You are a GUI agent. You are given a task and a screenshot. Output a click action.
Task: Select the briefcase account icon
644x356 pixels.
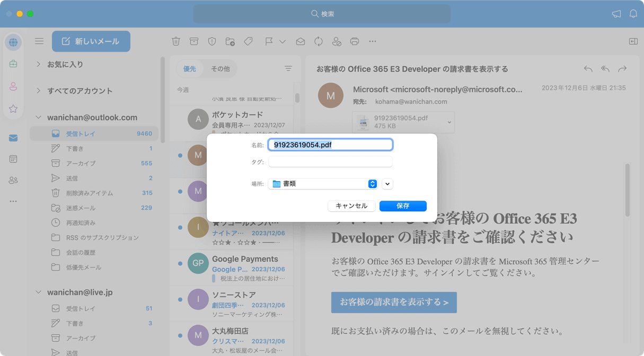[x=13, y=64]
